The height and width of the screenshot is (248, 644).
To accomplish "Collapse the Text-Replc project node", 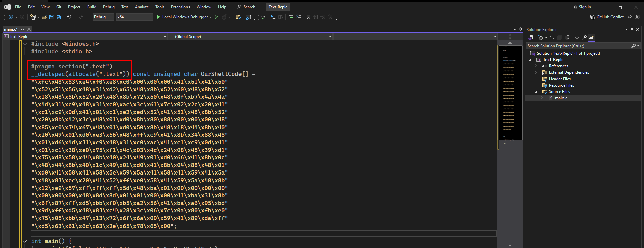I will tap(530, 60).
